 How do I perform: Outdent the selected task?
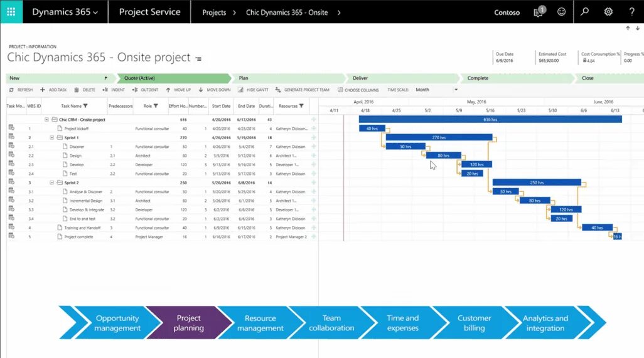145,90
